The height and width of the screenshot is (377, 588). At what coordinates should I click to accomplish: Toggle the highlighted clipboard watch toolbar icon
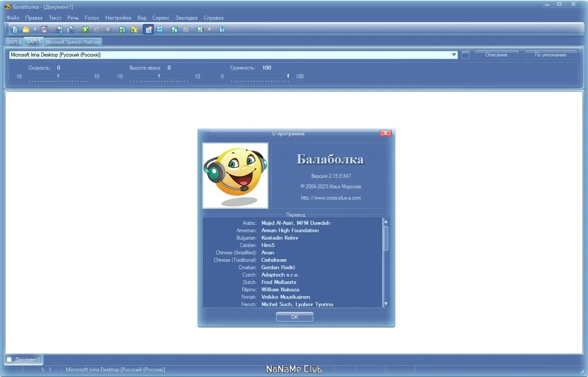point(148,29)
